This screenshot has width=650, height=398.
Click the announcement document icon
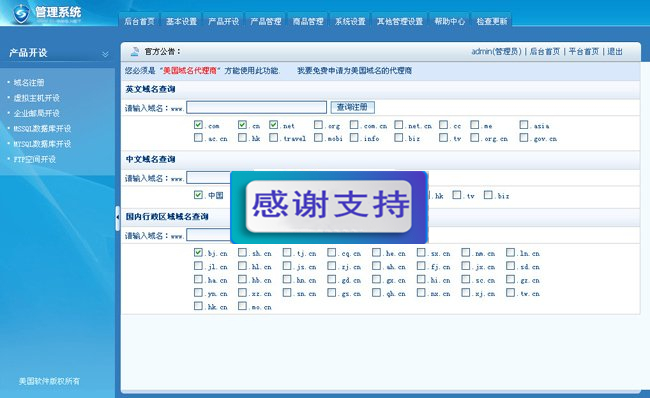(x=135, y=52)
